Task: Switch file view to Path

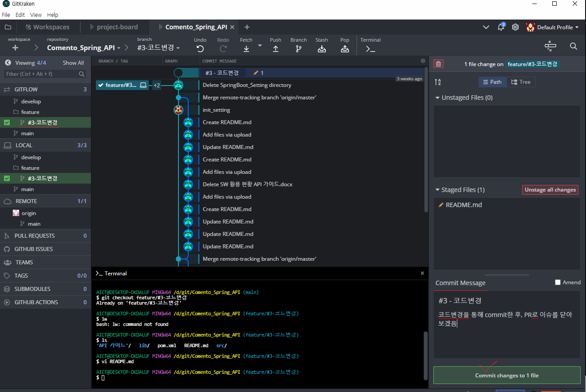Action: [493, 82]
